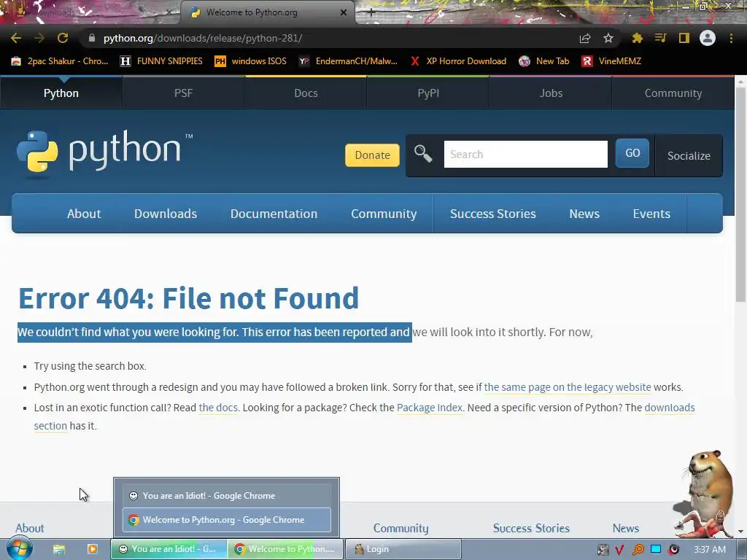Click the Error 404: File not Found heading
The height and width of the screenshot is (560, 747).
(188, 298)
